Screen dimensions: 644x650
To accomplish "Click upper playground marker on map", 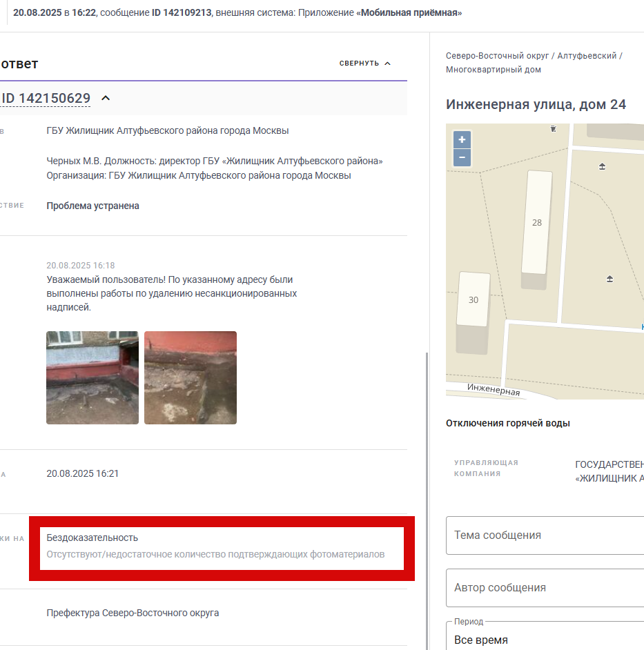I will [x=602, y=167].
